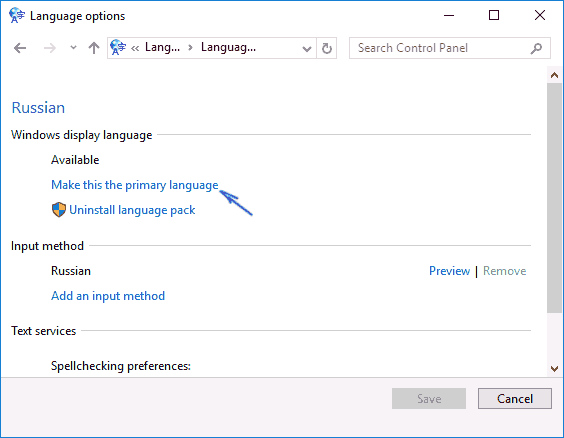Click Make this the primary language

(135, 185)
